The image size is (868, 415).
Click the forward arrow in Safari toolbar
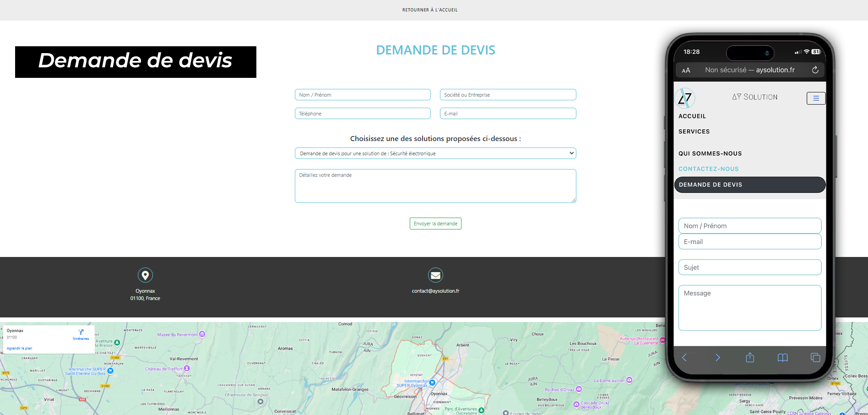click(717, 358)
